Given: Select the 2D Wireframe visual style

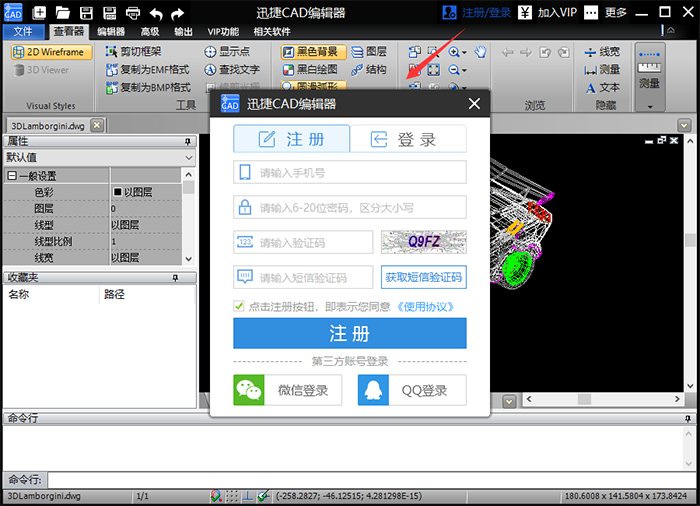Looking at the screenshot, I should coord(51,52).
